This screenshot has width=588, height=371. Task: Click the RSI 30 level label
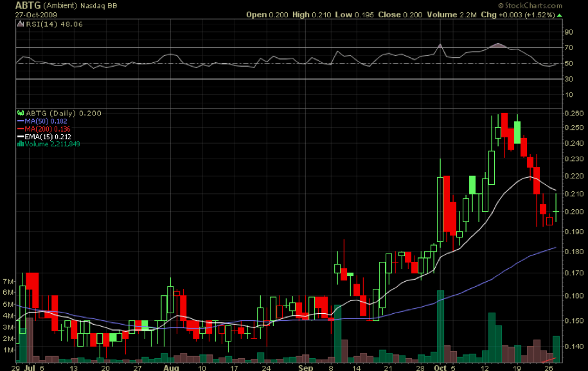coord(569,79)
